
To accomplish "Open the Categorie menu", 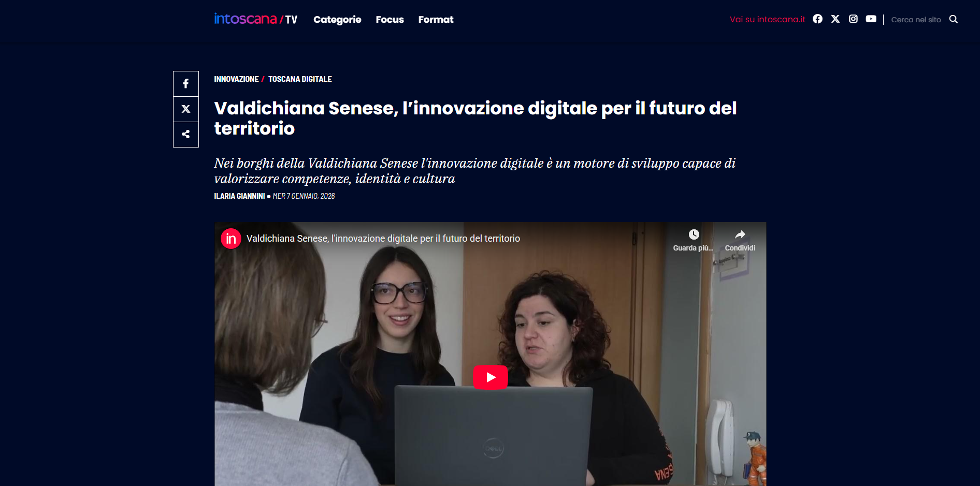I will pos(337,20).
